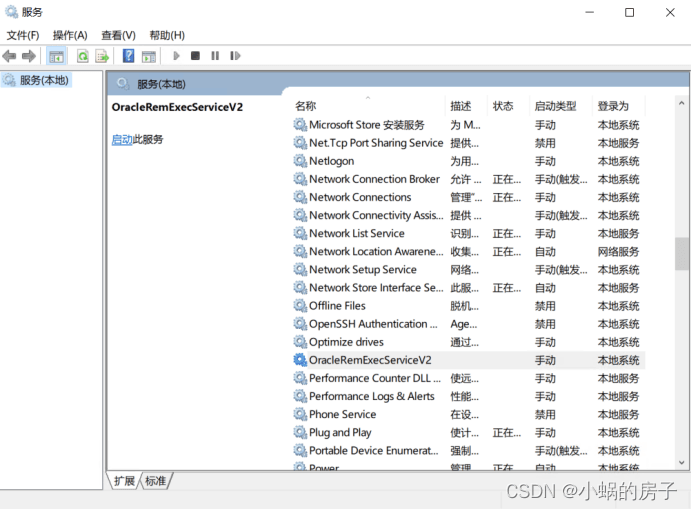The image size is (692, 510).
Task: Switch to the 扩展 tab
Action: (124, 480)
